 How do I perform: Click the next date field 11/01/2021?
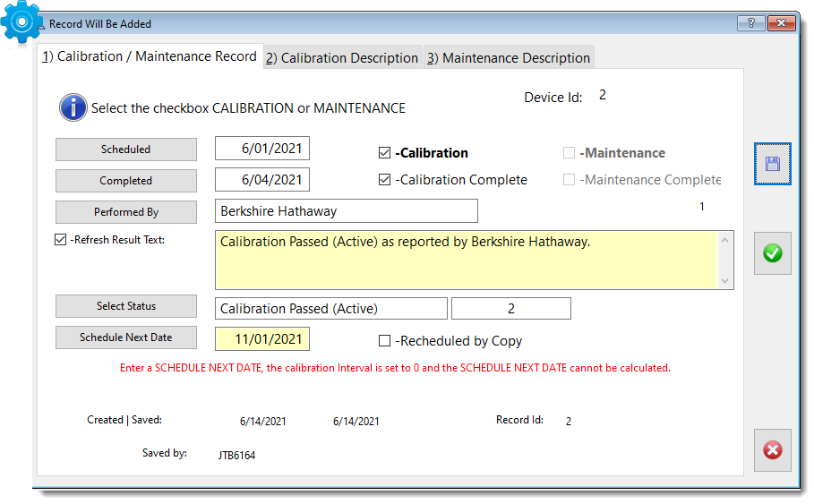(262, 339)
